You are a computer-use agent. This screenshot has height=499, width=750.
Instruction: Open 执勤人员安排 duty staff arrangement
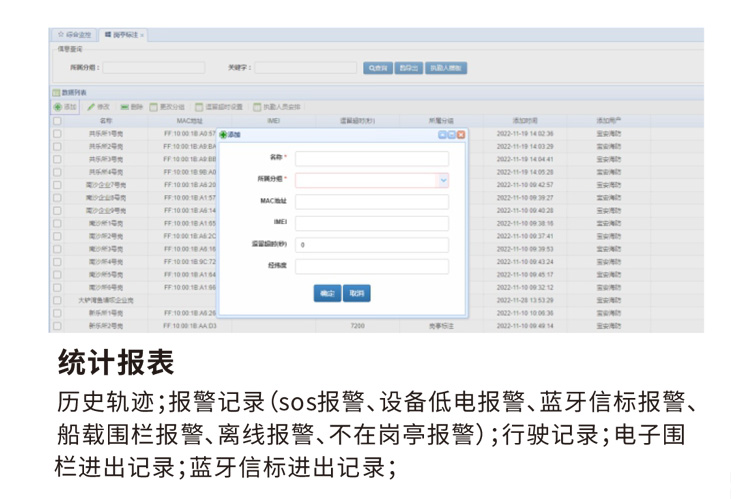277,106
